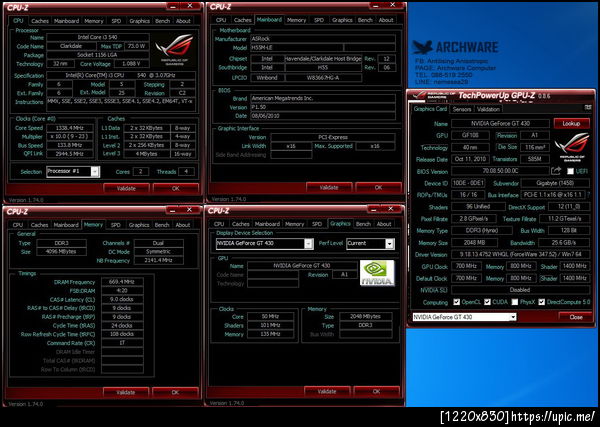Minimize the CPU-Z window showing the CPU tab
600x427 pixels.
coord(173,7)
